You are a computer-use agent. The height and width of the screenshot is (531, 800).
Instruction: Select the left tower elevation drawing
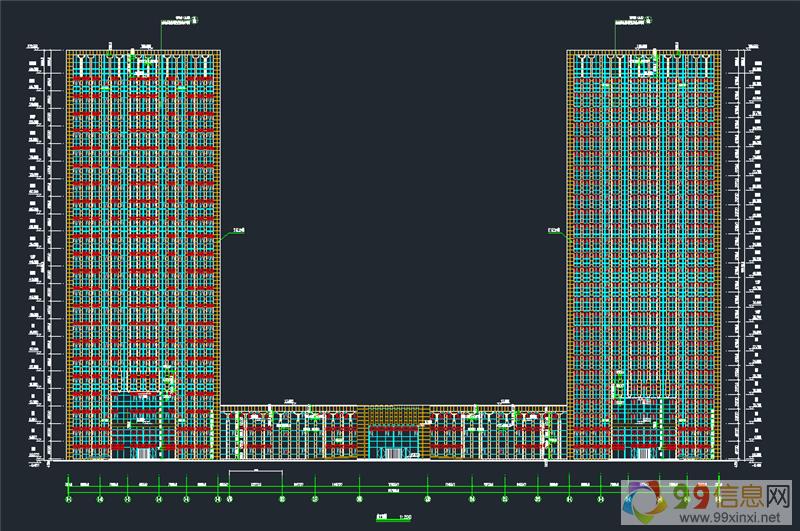[x=143, y=250]
